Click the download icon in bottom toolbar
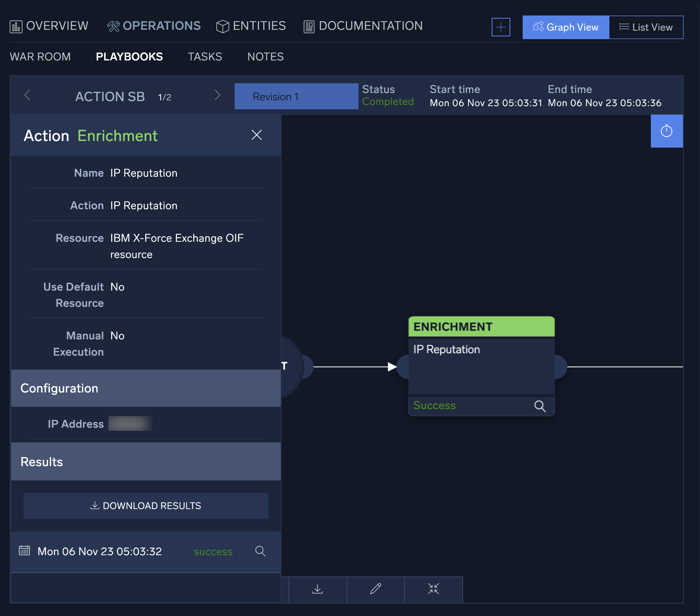The image size is (700, 616). coord(317,589)
